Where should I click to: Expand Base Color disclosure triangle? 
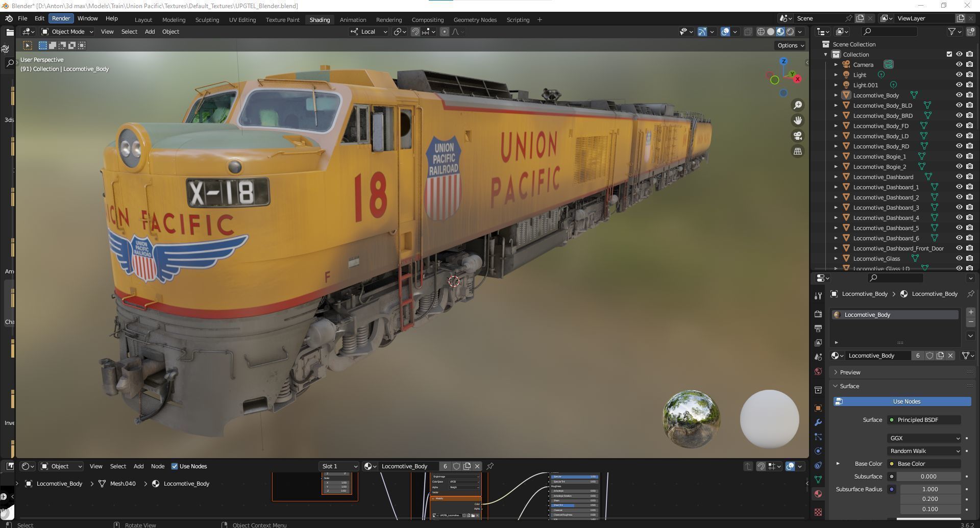[838, 464]
